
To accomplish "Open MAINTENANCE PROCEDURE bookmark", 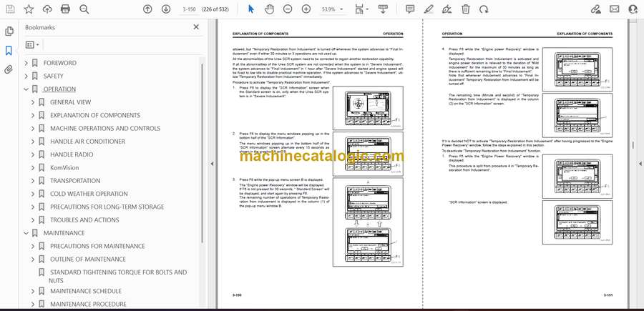I will click(x=88, y=304).
